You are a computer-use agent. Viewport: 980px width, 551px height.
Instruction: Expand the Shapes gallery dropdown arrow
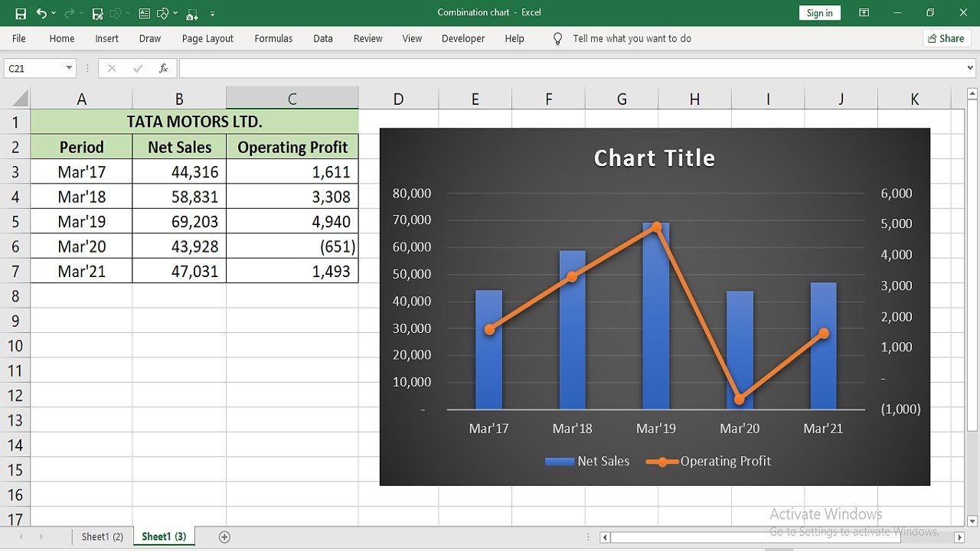point(175,14)
